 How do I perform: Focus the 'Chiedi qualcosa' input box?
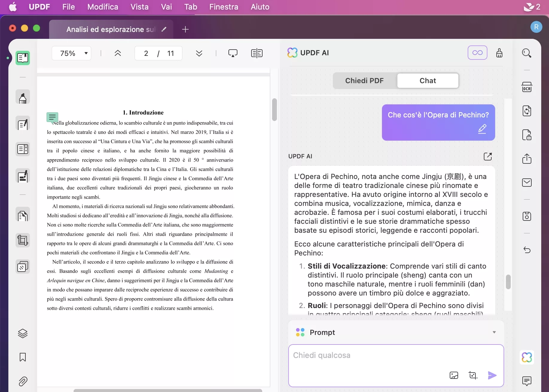[x=396, y=366]
